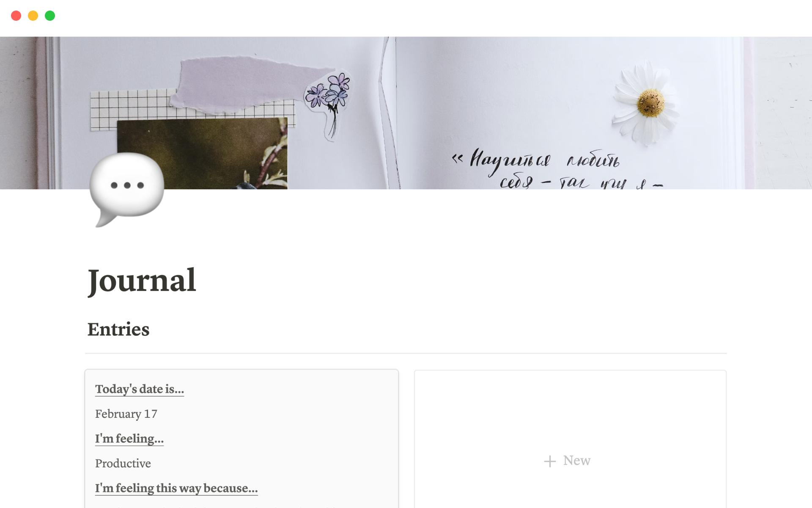Viewport: 812px width, 508px height.
Task: Close the window with the red button
Action: coord(16,16)
